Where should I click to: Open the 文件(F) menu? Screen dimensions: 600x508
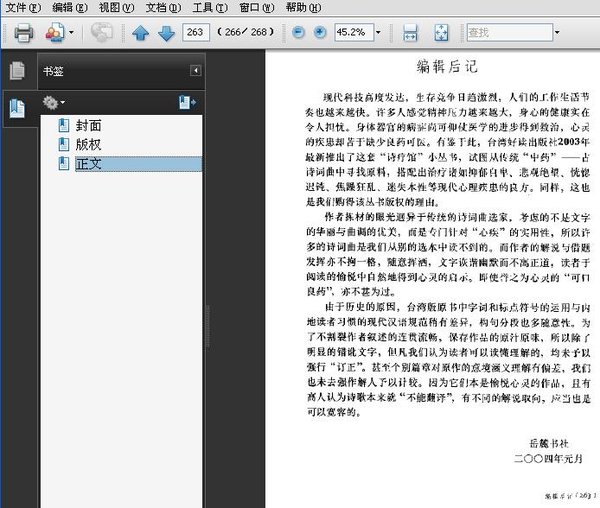24,7
